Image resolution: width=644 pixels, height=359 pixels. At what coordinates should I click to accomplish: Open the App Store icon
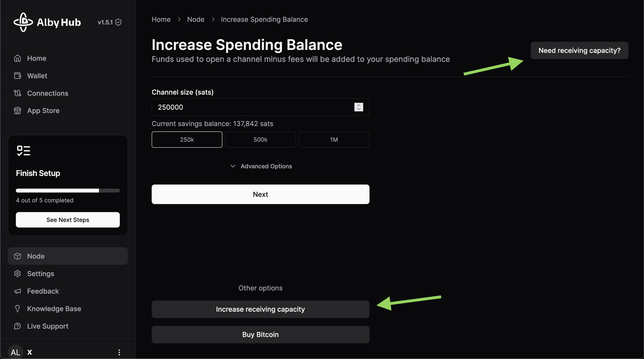(18, 111)
